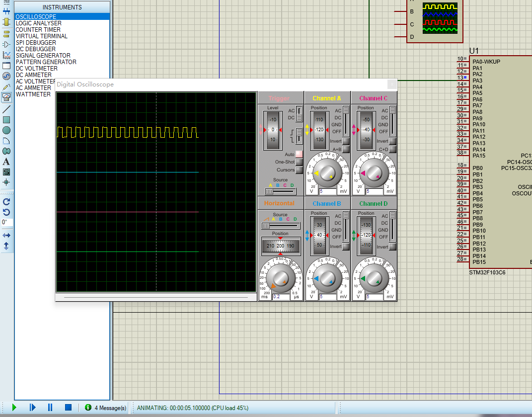Toggle Channel A Invert button

point(346,141)
